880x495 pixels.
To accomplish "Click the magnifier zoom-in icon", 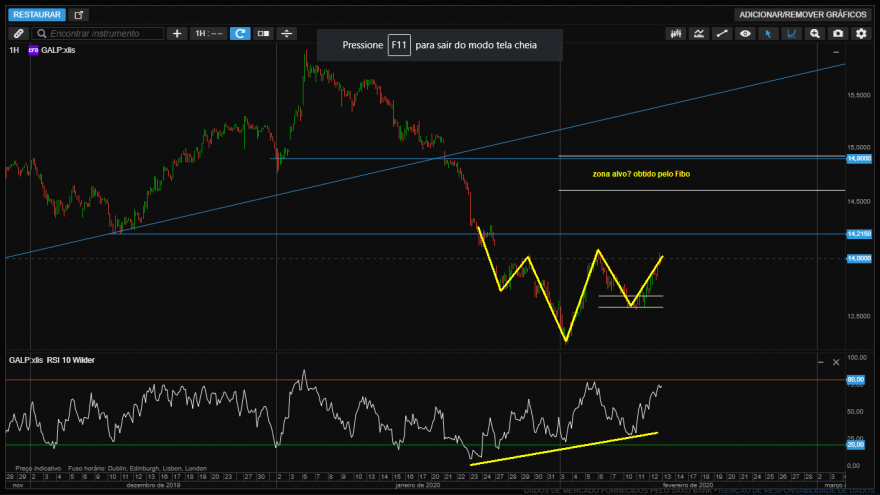I will [815, 34].
